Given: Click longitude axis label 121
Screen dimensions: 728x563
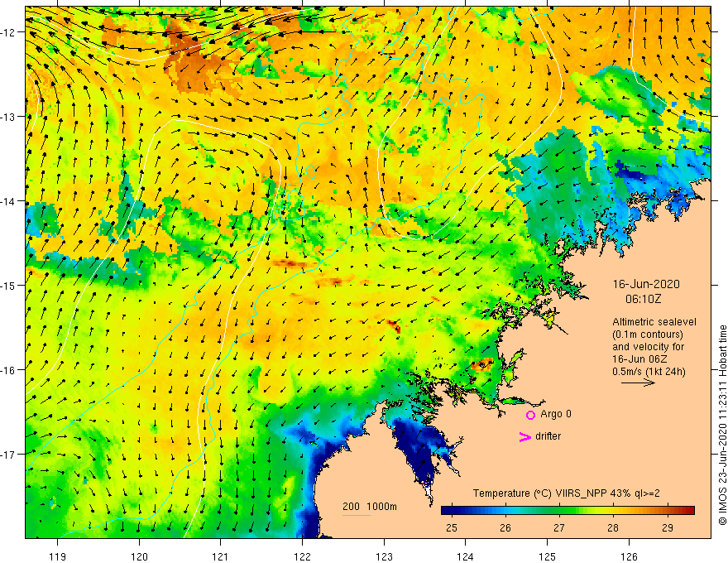Looking at the screenshot, I should [221, 556].
